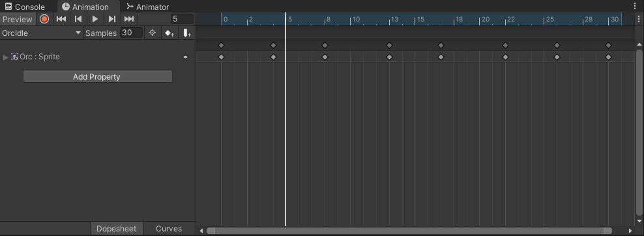Viewport: 644px width, 236px height.
Task: Select summary keyframe at frame 17
Action: 441,45
